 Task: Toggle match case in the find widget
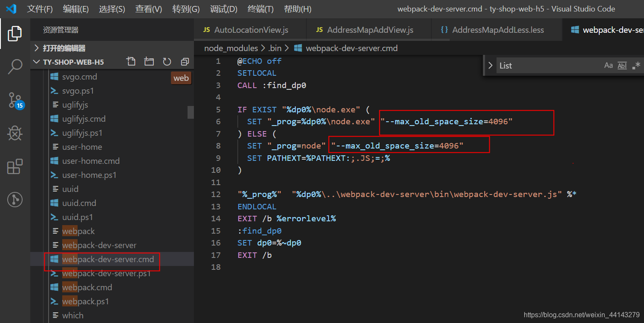point(609,65)
